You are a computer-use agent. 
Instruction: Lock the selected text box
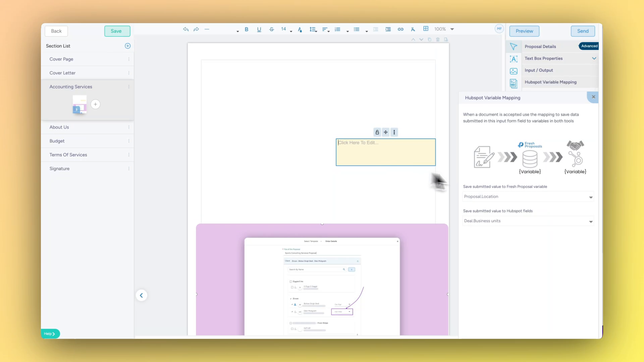377,132
